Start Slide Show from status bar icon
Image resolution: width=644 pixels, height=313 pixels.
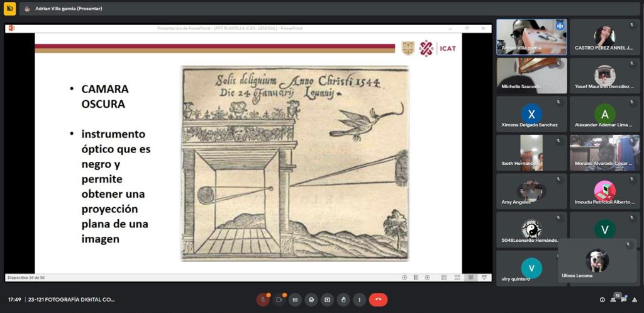click(x=484, y=278)
